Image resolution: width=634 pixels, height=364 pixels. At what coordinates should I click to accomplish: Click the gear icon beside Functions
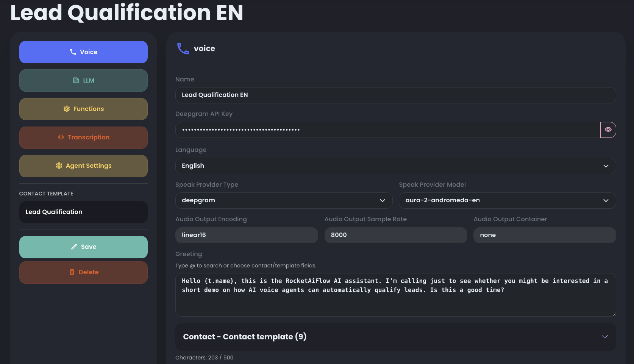tap(67, 109)
